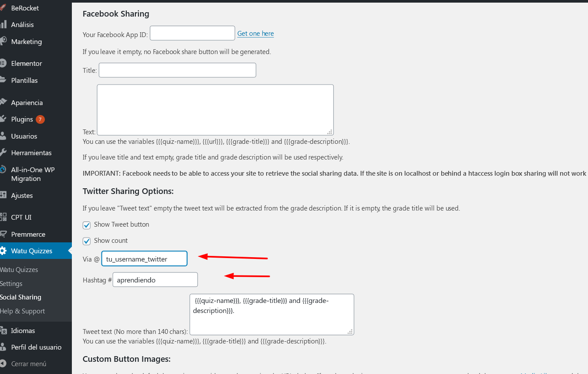Viewport: 588px width, 374px height.
Task: Click the 'Twitter Sharing Options:' heading
Action: (x=128, y=191)
